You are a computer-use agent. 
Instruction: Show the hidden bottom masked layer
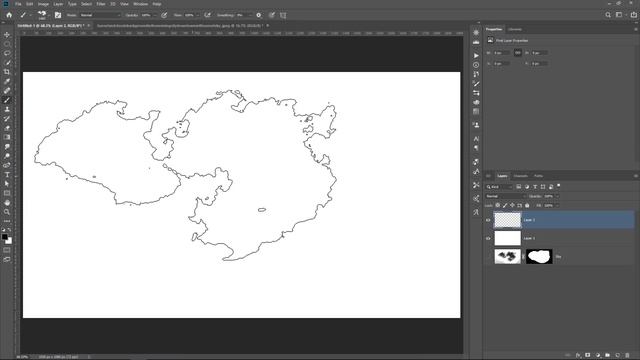(488, 257)
